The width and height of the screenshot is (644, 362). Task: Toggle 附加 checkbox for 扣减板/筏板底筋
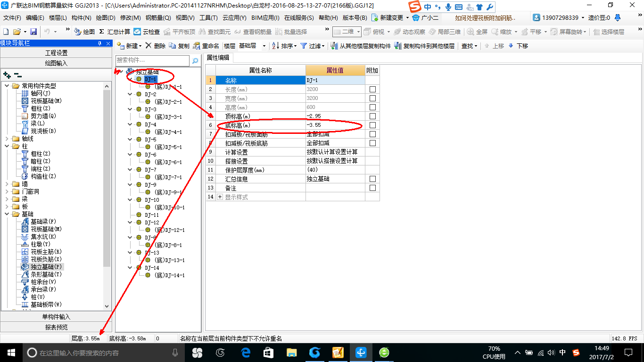pyautogui.click(x=372, y=143)
